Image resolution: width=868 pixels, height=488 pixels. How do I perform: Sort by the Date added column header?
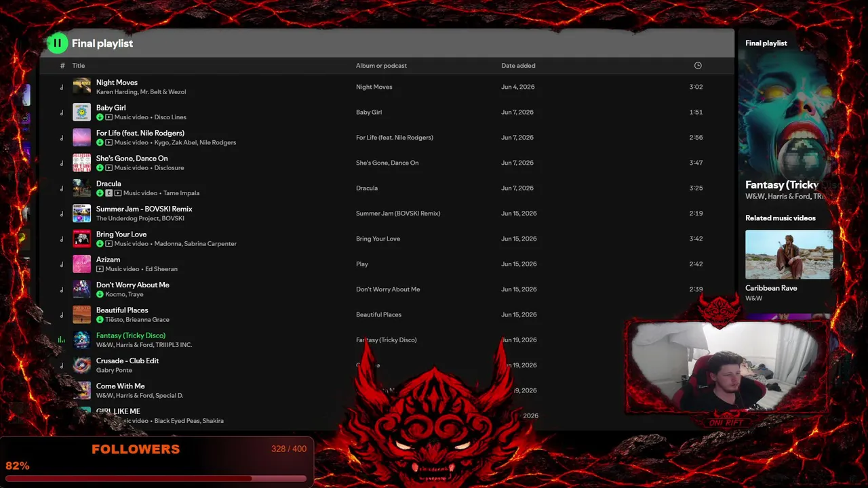[x=518, y=66]
